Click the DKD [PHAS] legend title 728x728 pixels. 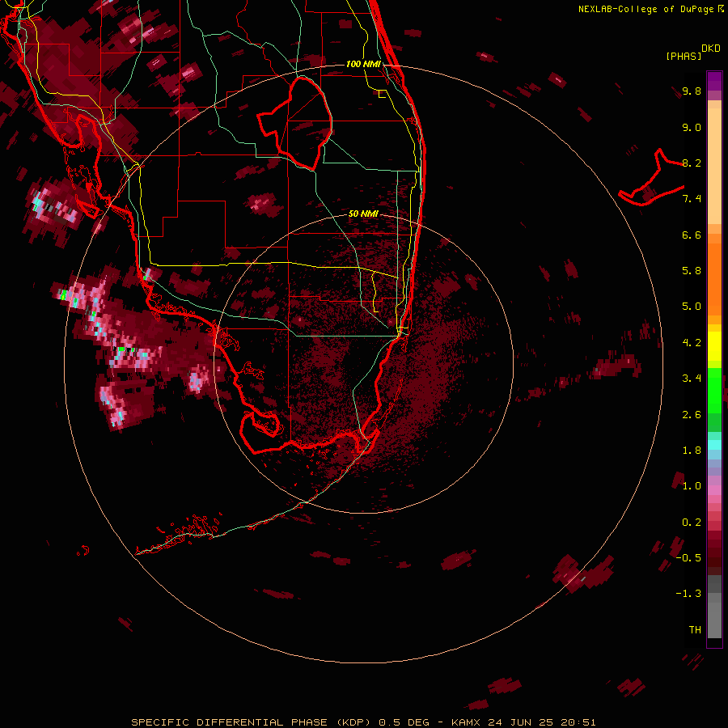(692, 52)
